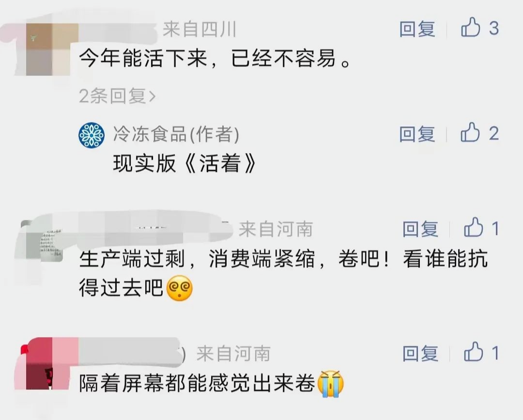
Task: Like the 生产端过剩 comment
Action: click(473, 228)
